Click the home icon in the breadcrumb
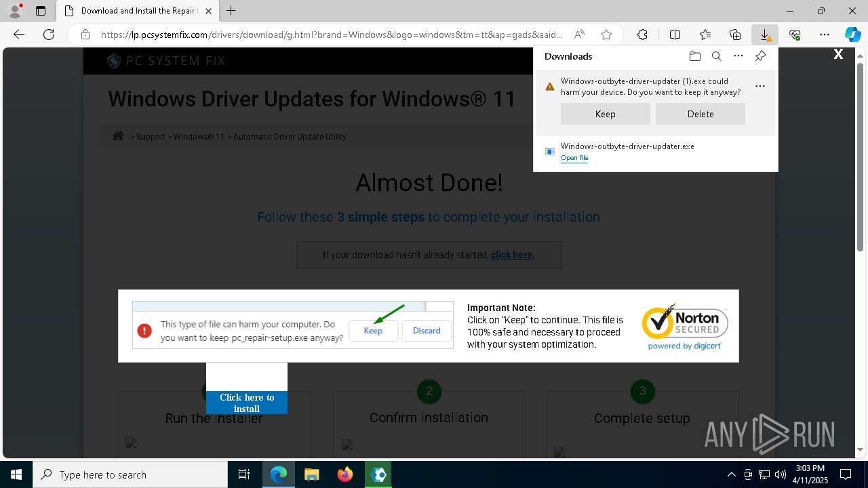The image size is (868, 488). 118,136
